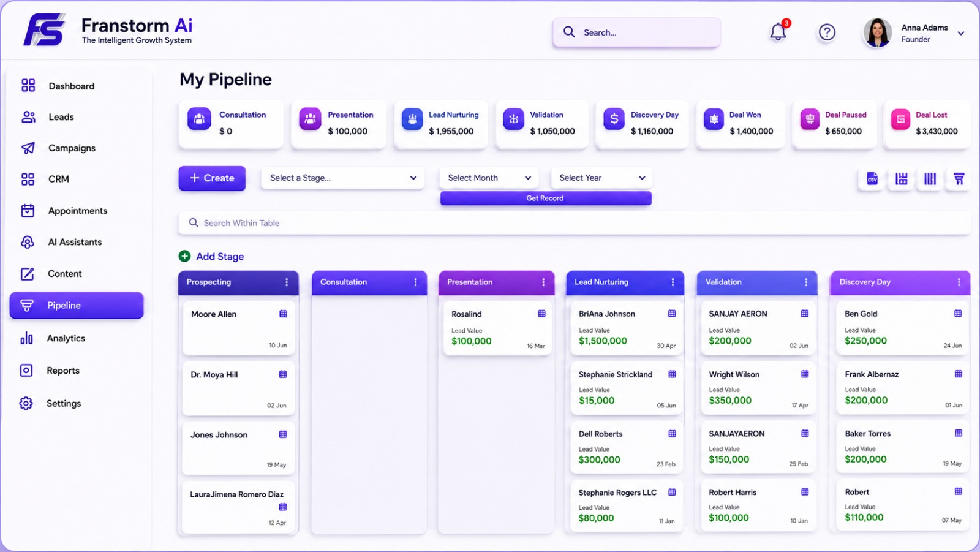Click the Discovery Day dollar summary icon

614,119
